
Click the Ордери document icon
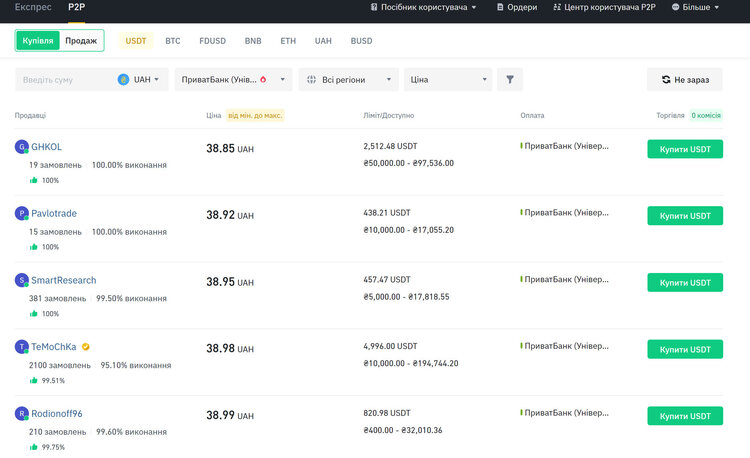pos(500,7)
